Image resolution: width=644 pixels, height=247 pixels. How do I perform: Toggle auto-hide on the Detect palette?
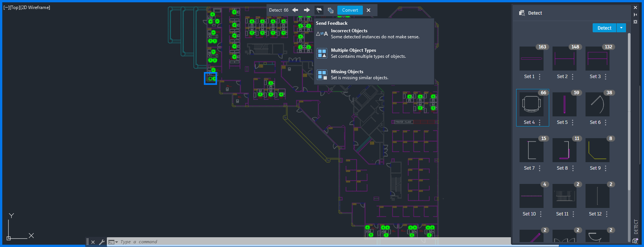click(635, 15)
